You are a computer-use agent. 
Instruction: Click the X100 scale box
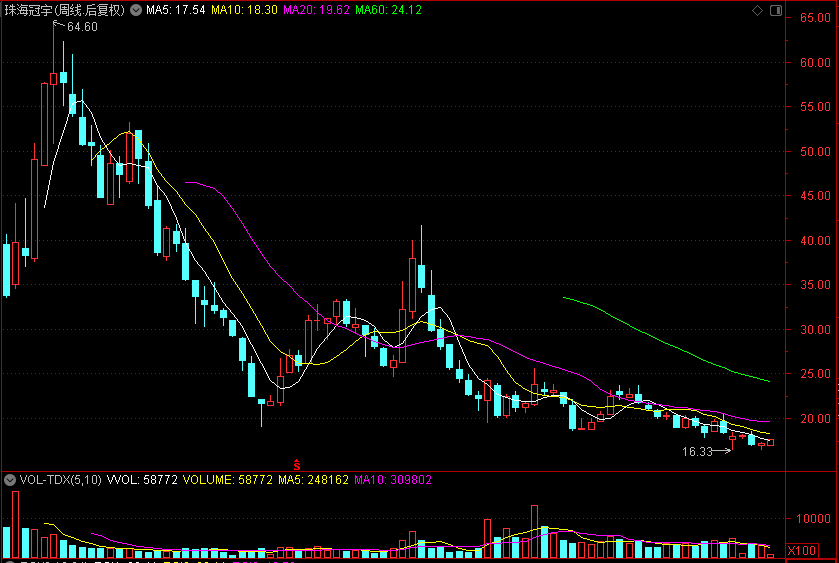click(802, 550)
